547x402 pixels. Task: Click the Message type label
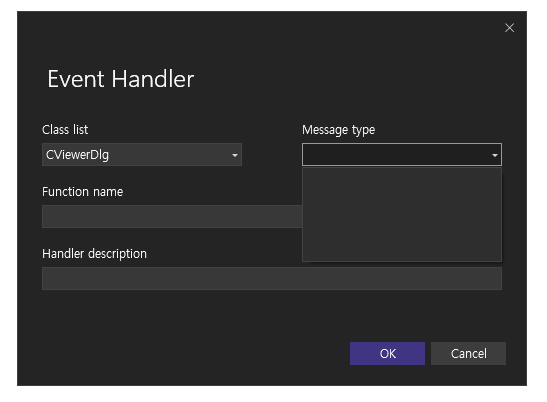[338, 130]
